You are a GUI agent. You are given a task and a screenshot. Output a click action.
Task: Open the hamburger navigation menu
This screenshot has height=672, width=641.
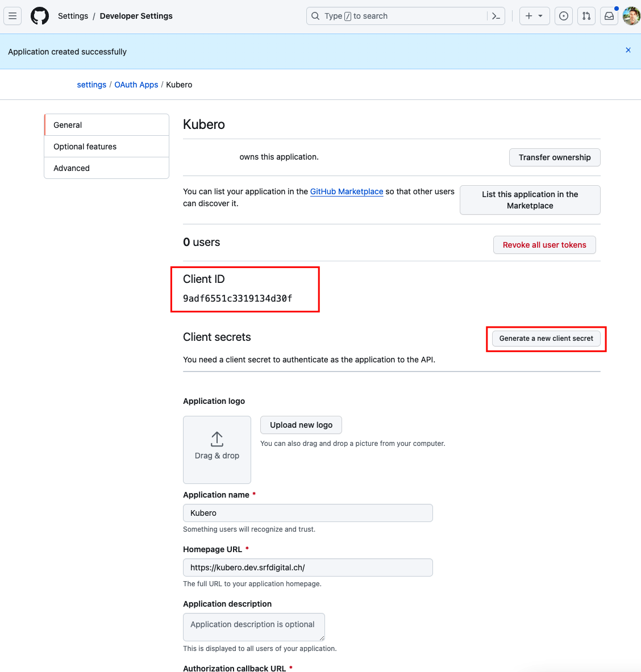[13, 16]
